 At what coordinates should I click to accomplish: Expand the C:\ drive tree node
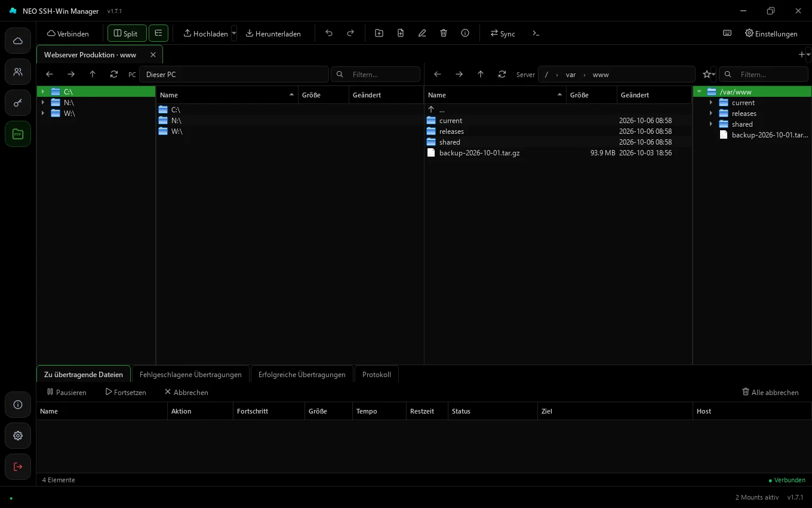coord(43,92)
